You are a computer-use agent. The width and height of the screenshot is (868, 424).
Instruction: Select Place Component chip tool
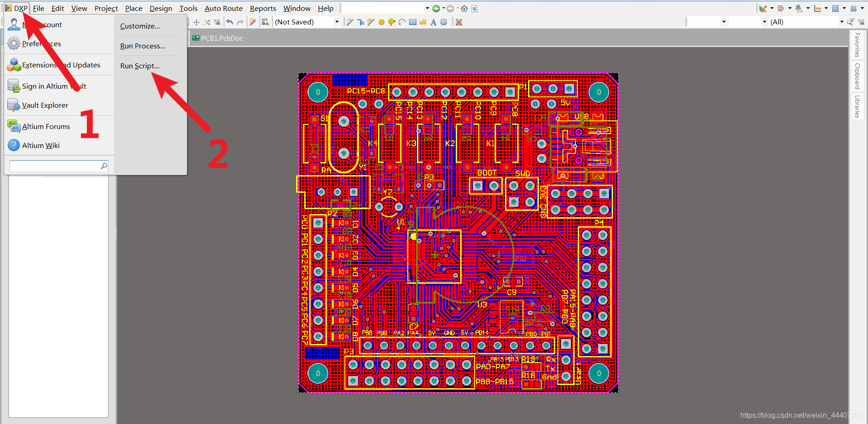tap(443, 22)
